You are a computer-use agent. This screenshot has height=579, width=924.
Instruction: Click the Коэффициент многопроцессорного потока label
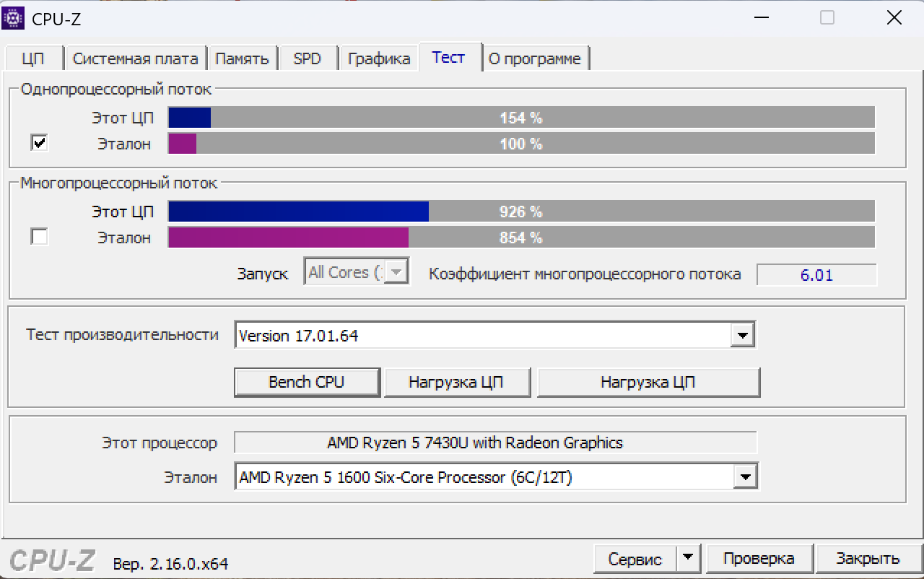(x=585, y=274)
